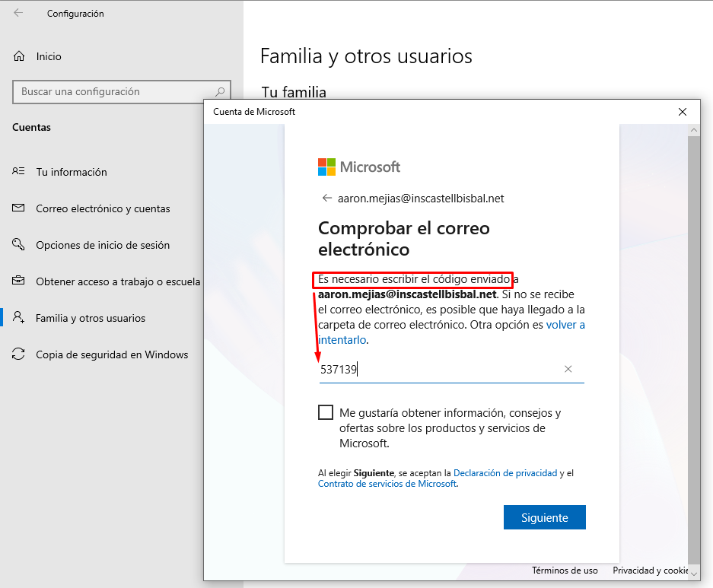Go back using arrow beside email address
Image resolution: width=713 pixels, height=588 pixels.
click(327, 199)
